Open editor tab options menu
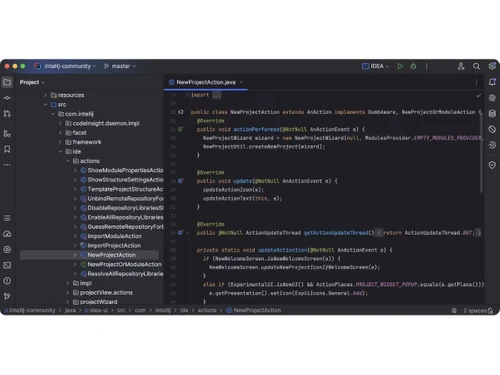This screenshot has width=500, height=375. [x=477, y=82]
